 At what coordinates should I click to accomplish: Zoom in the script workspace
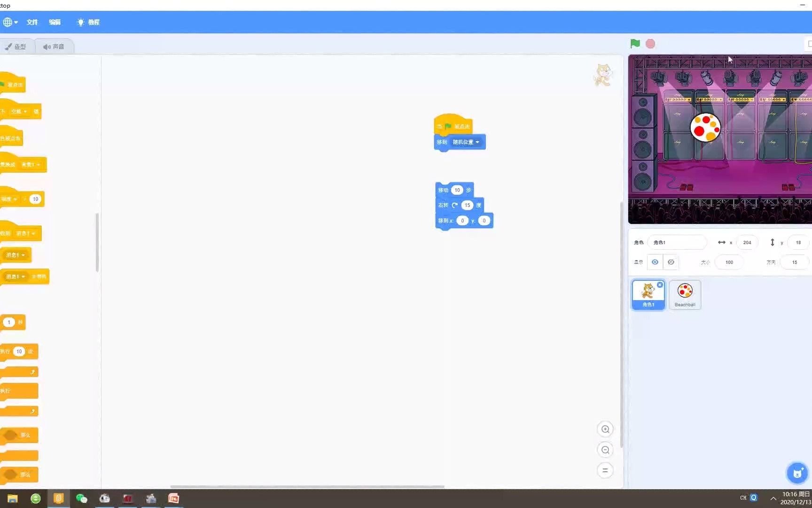(x=605, y=429)
